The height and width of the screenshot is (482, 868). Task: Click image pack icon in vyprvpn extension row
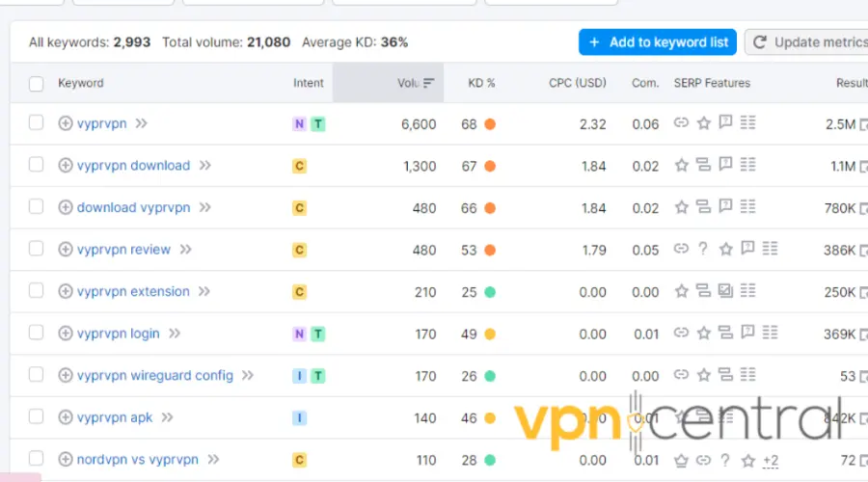[x=725, y=290]
